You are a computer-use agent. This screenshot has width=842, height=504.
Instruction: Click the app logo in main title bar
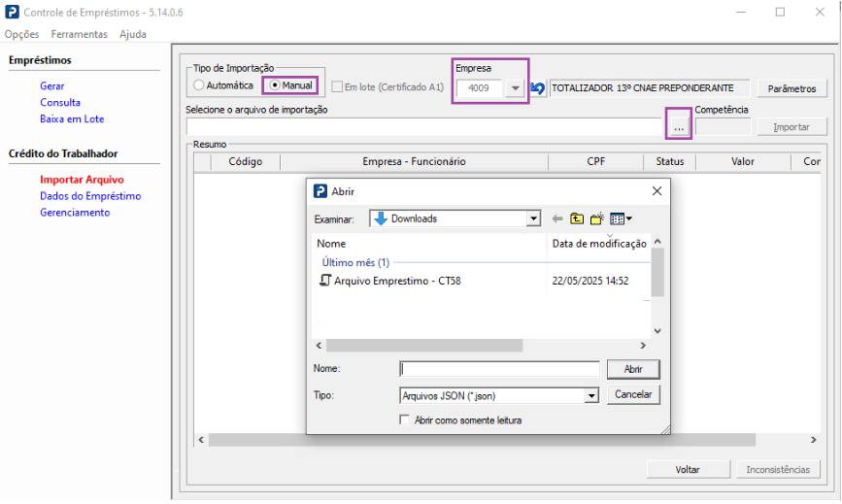[12, 12]
